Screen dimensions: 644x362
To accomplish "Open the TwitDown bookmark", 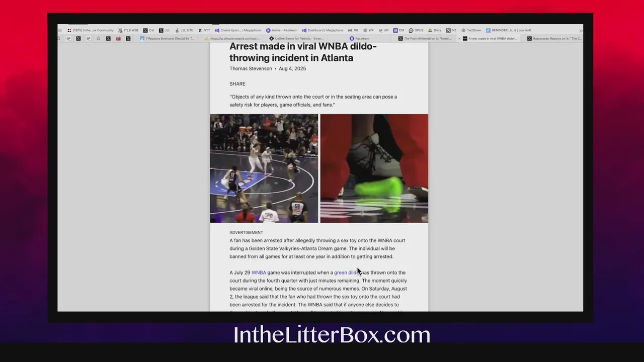I will pyautogui.click(x=471, y=30).
